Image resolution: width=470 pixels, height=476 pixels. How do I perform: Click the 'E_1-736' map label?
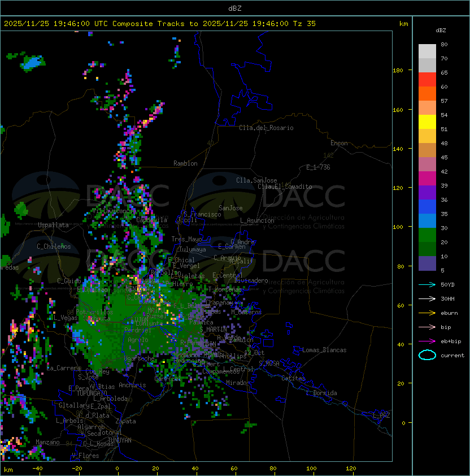click(318, 167)
